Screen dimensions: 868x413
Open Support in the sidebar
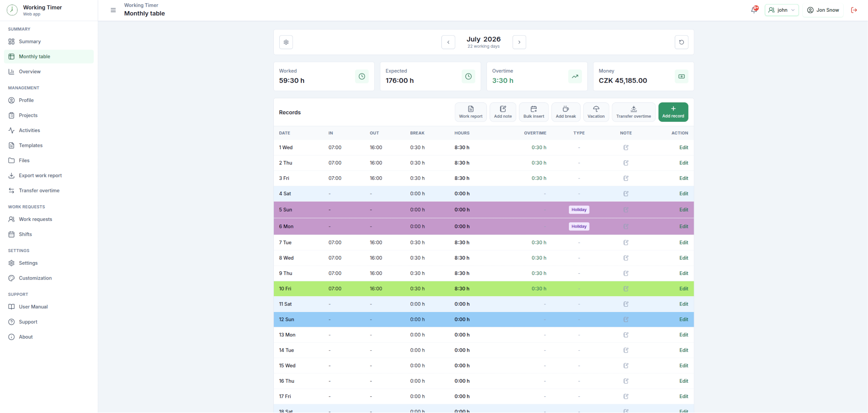[49, 321]
